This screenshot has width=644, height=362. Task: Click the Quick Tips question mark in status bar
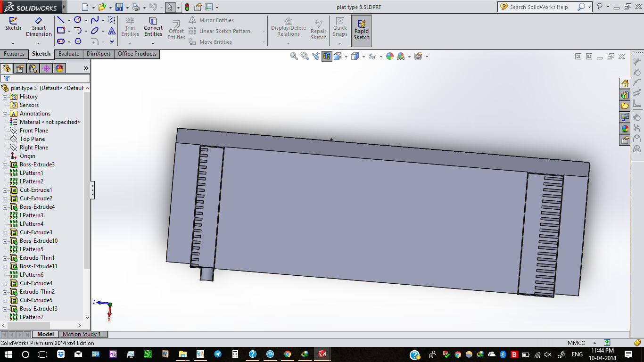(x=607, y=343)
